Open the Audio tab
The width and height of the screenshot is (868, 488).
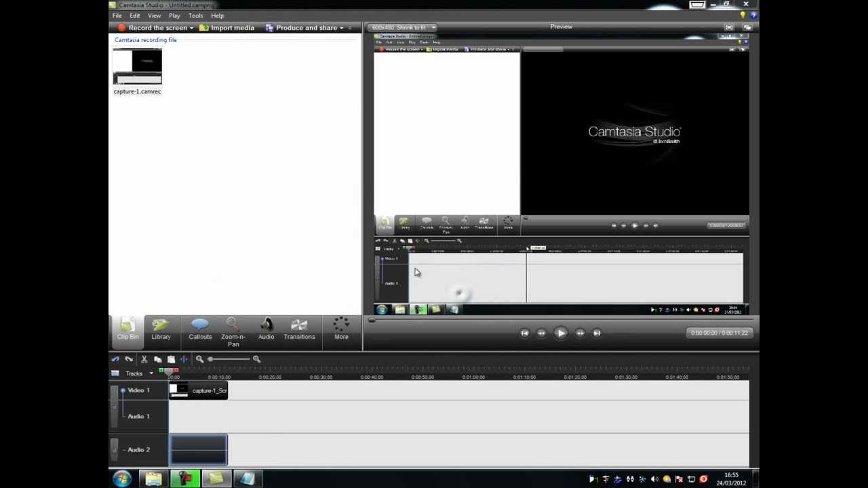266,329
